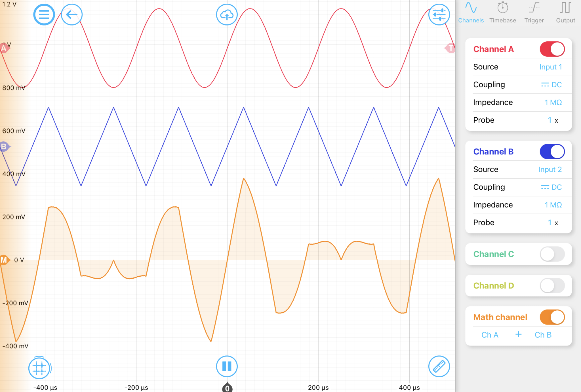
Task: Open the hamburger menu
Action: coord(44,15)
